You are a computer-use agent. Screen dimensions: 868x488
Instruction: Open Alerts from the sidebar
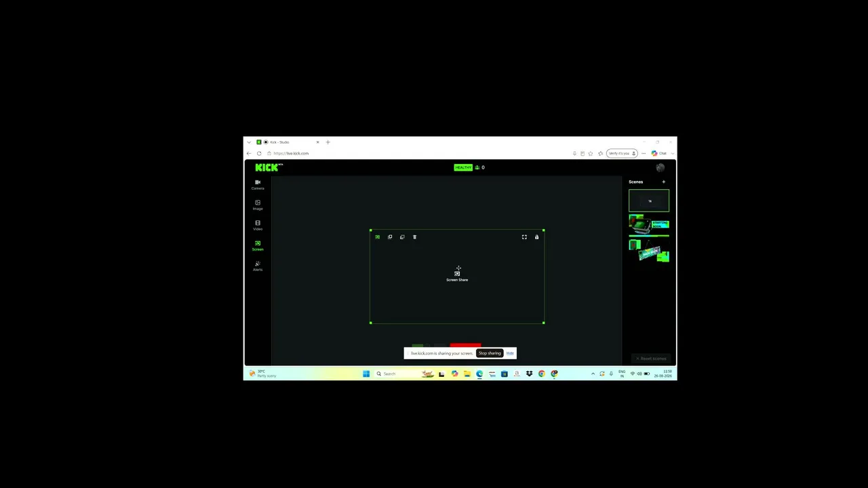258,266
